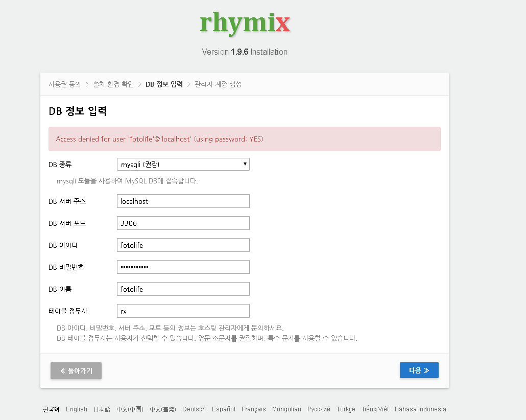Click the DB 서버 주소 label
This screenshot has height=420, width=526.
(67, 201)
